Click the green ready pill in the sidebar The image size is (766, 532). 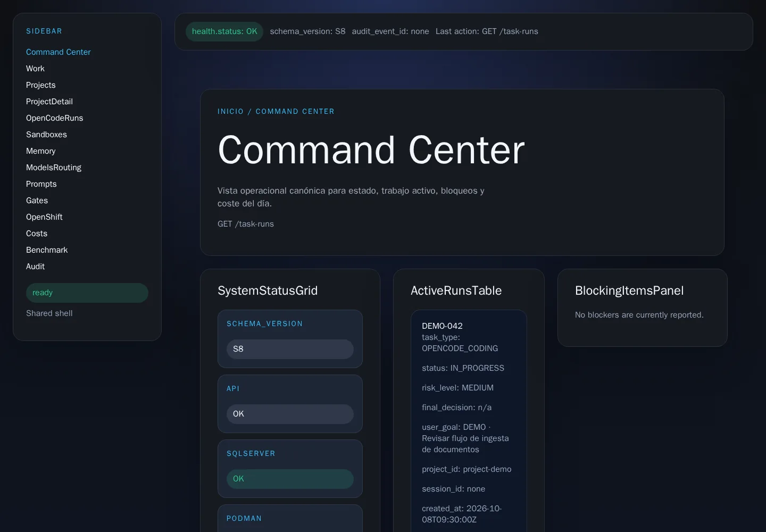click(x=87, y=293)
